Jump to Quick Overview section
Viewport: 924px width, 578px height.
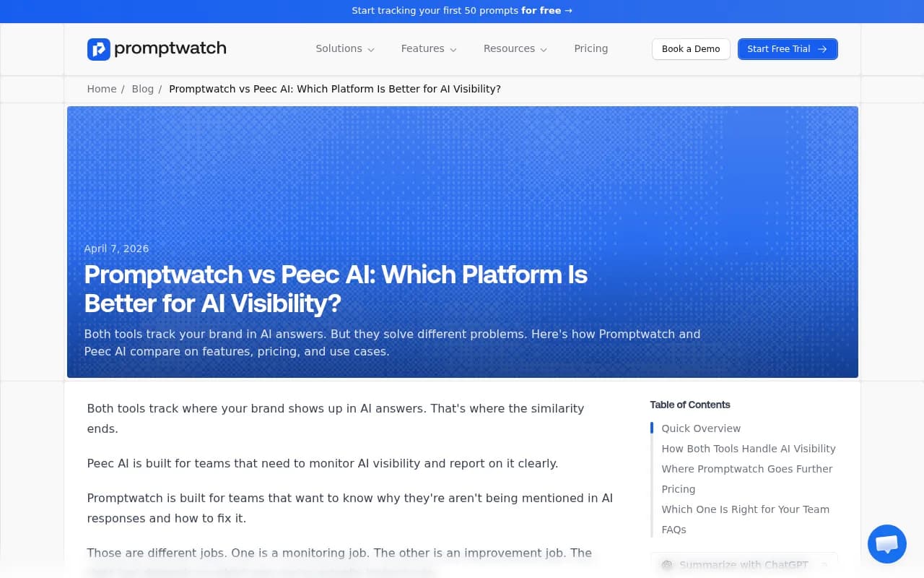[701, 428]
